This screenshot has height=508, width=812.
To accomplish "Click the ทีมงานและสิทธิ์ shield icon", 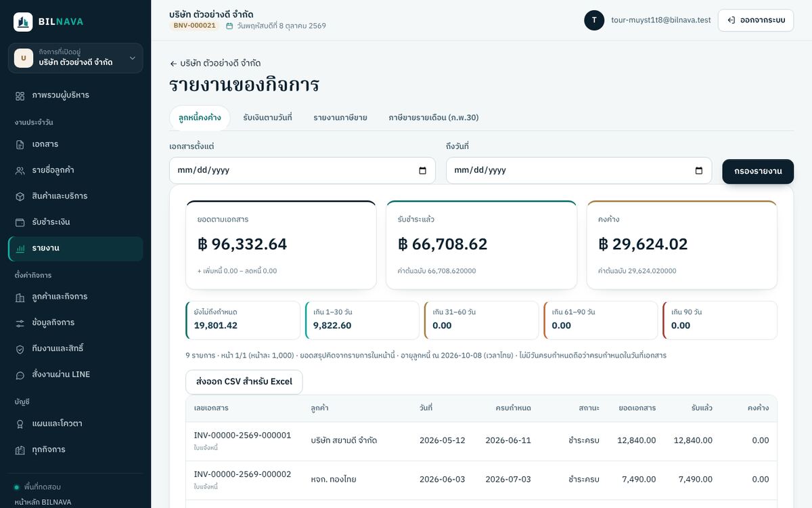I will (20, 349).
